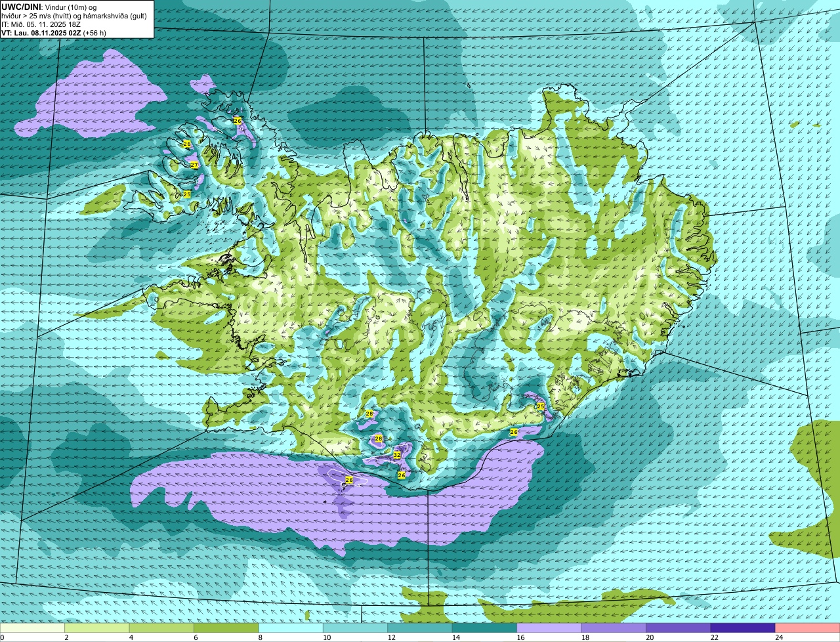Select the 6–8 m/s olive green legend swatch
Viewport: 840px width, 642px height.
coord(226,628)
